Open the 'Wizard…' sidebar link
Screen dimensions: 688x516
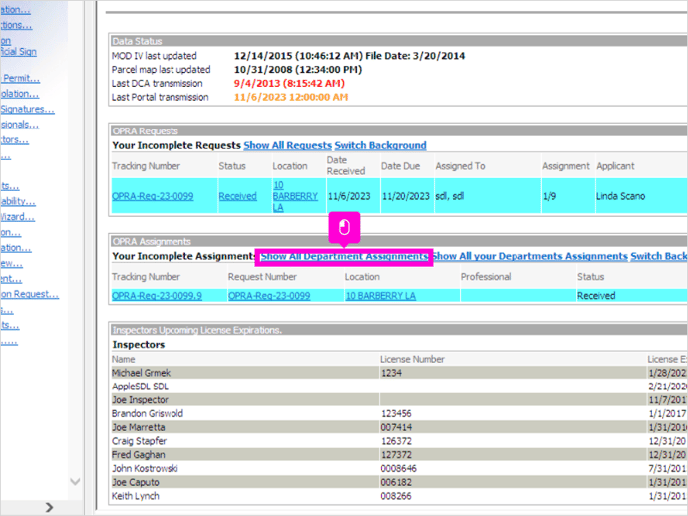[x=18, y=217]
